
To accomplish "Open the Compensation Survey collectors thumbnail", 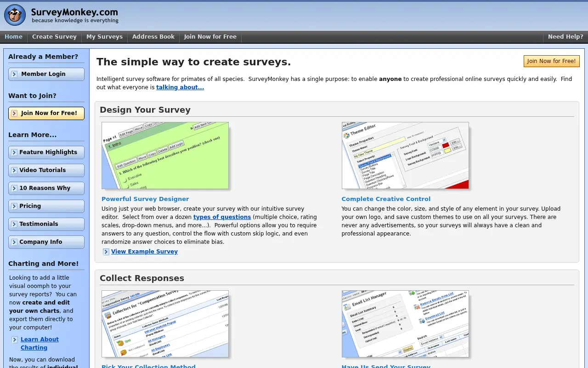I will 165,324.
